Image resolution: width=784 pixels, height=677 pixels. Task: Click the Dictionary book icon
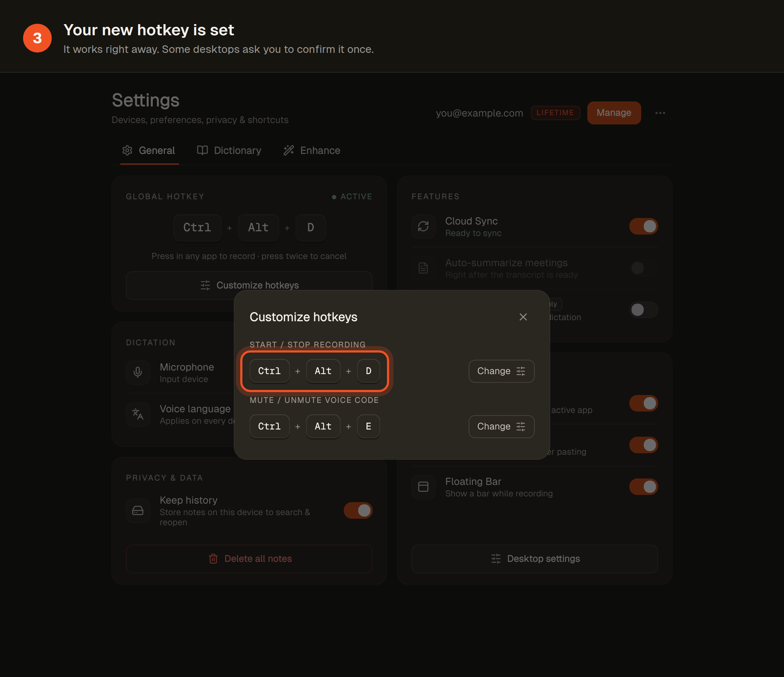point(202,151)
